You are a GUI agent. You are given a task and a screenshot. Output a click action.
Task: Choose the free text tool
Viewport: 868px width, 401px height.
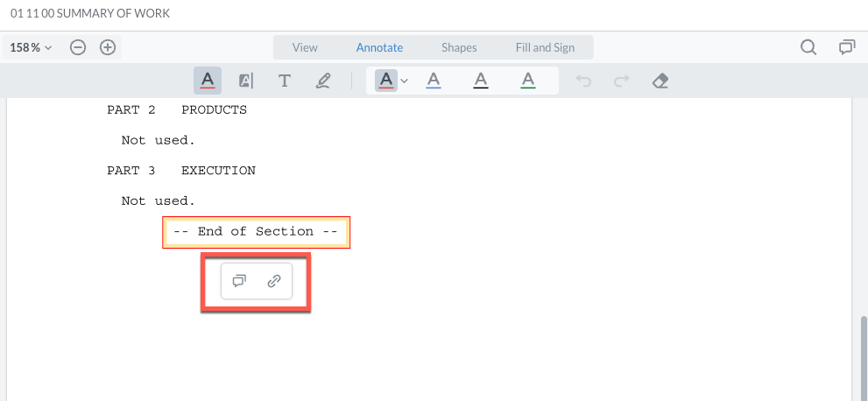[285, 81]
